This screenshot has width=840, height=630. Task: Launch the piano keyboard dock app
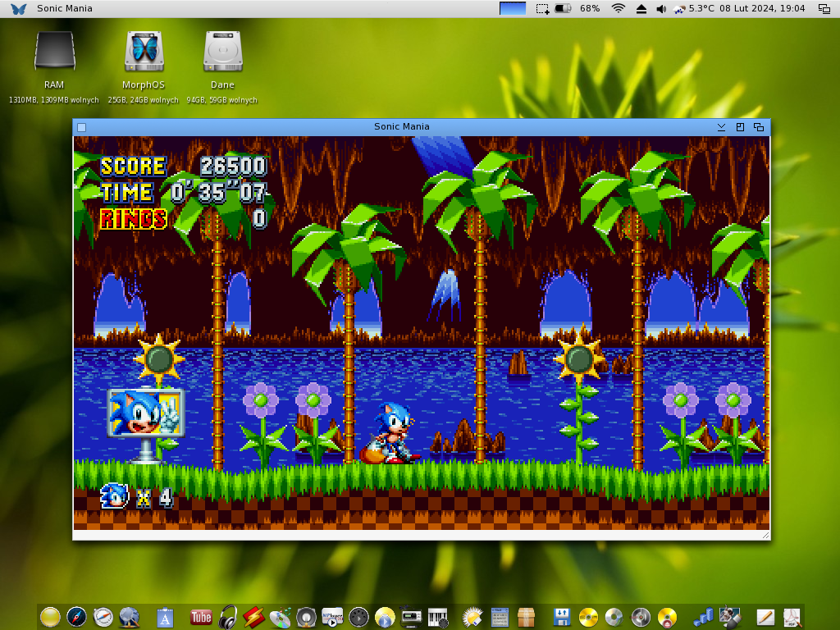[x=438, y=617]
